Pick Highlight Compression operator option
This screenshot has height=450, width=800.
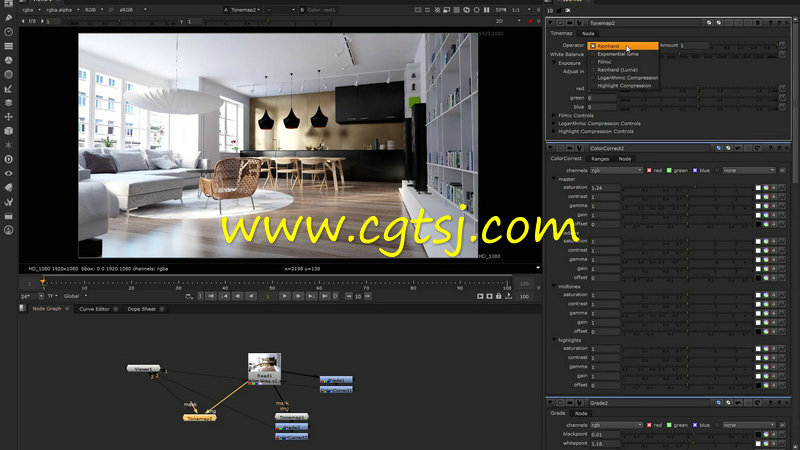tap(624, 86)
